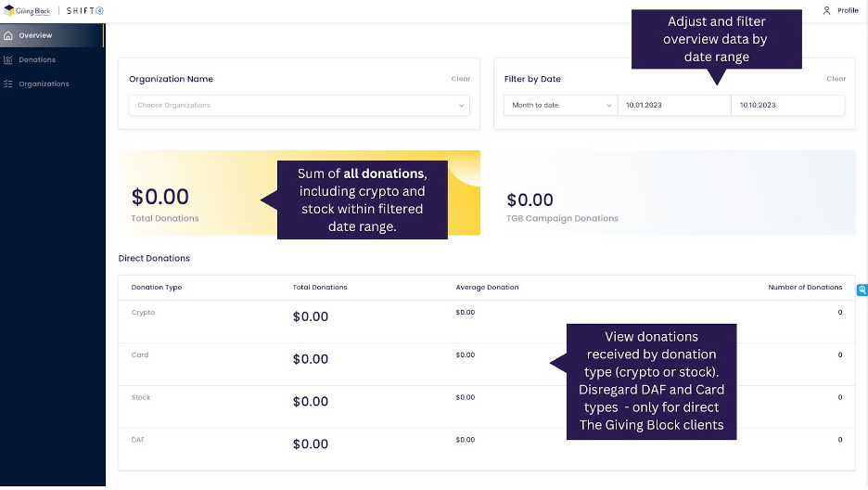Clear the Organization Name filter
Viewport: 868px width, 490px height.
461,79
